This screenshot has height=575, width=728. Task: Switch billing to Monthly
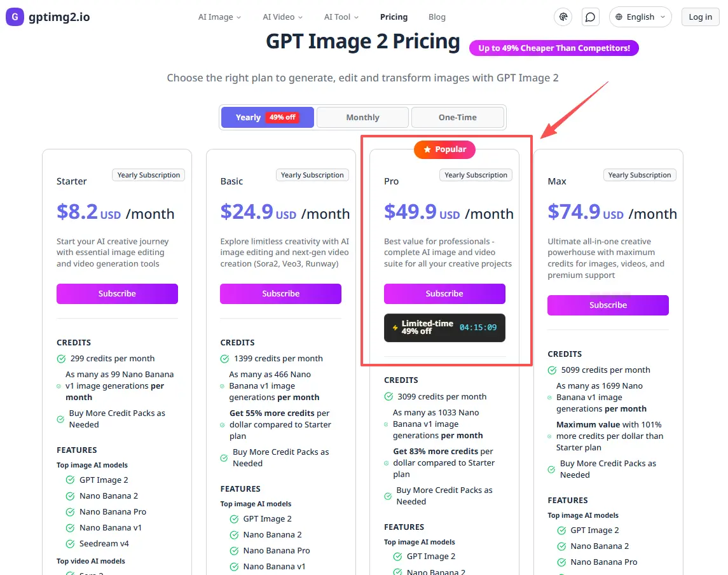pyautogui.click(x=362, y=117)
